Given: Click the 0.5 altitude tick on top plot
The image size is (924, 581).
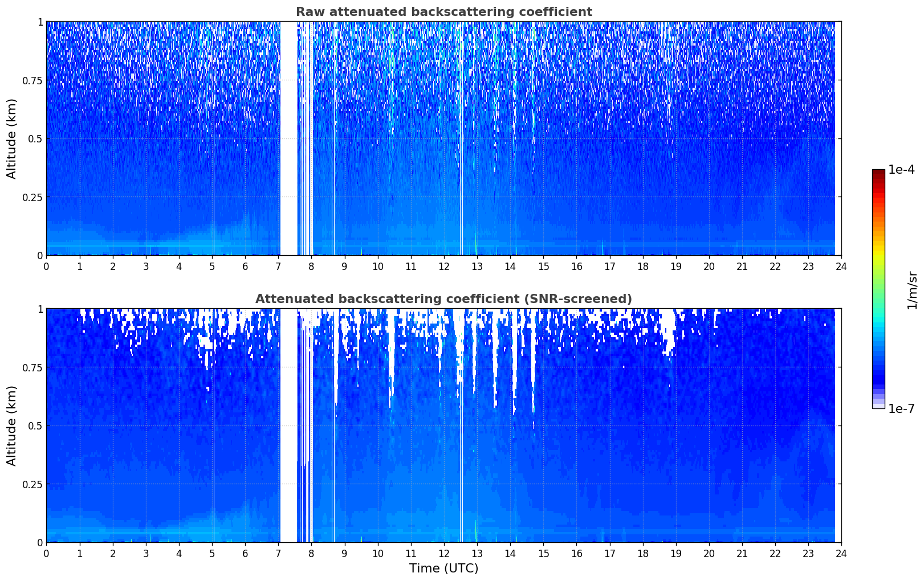Looking at the screenshot, I should (35, 139).
